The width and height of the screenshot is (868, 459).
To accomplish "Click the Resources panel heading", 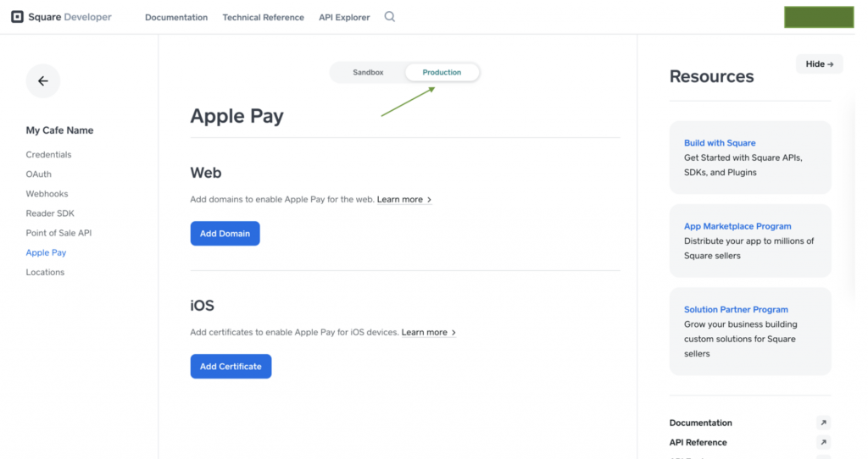I will [711, 76].
